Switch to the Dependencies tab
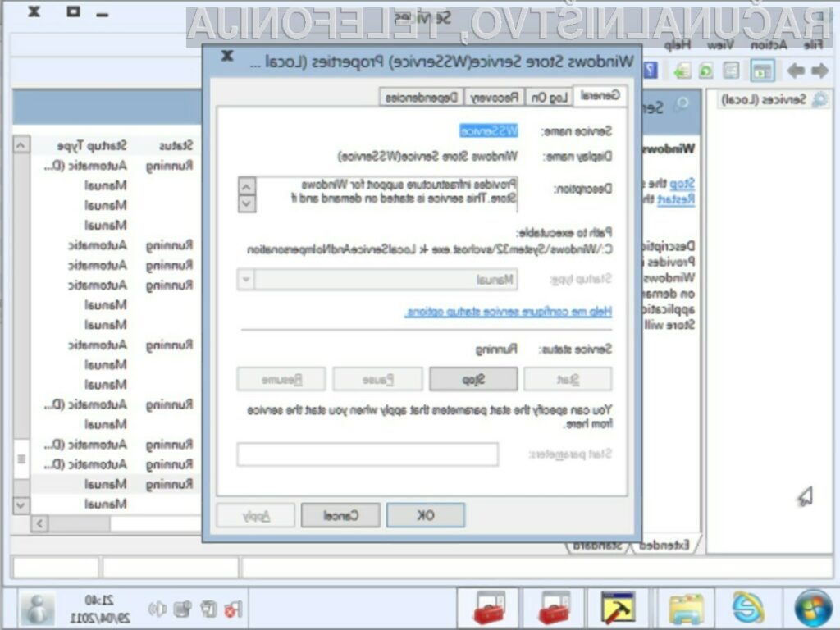840x630 pixels. tap(422, 97)
